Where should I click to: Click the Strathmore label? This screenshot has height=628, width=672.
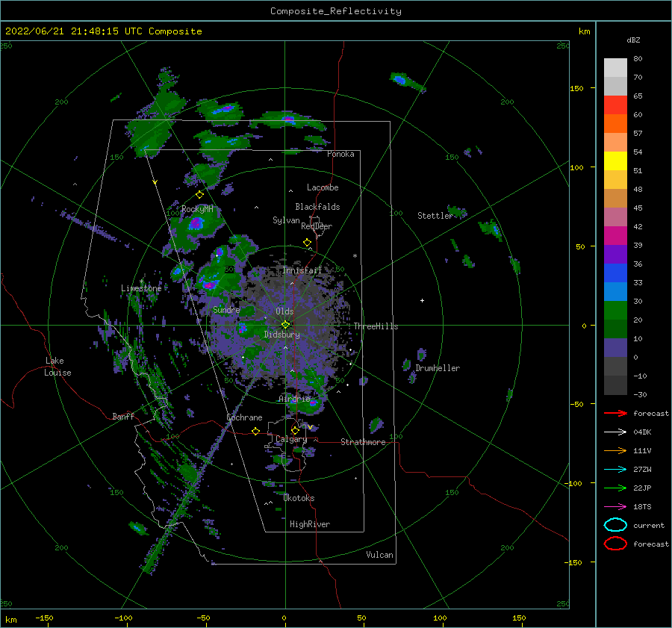[x=363, y=442]
